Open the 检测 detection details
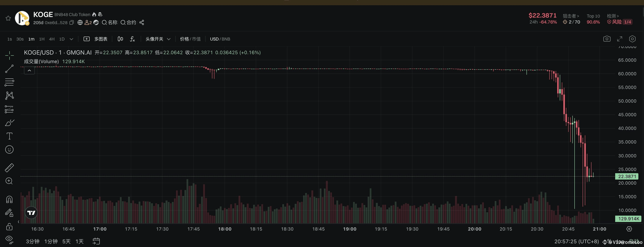The width and height of the screenshot is (644, 247). [x=613, y=16]
